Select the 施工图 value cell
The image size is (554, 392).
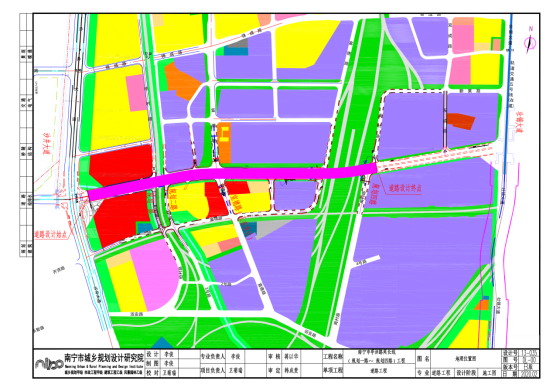point(490,373)
